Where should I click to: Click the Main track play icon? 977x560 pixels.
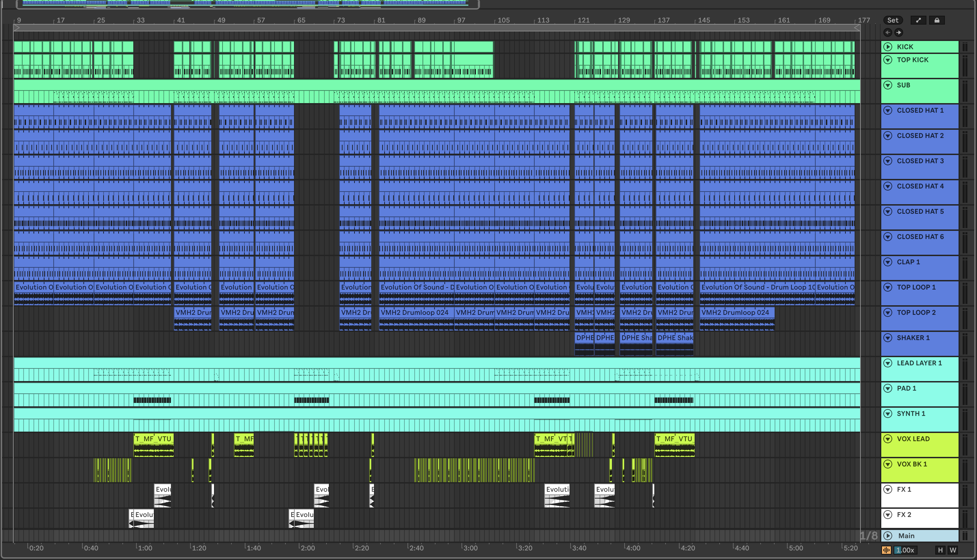click(x=888, y=535)
